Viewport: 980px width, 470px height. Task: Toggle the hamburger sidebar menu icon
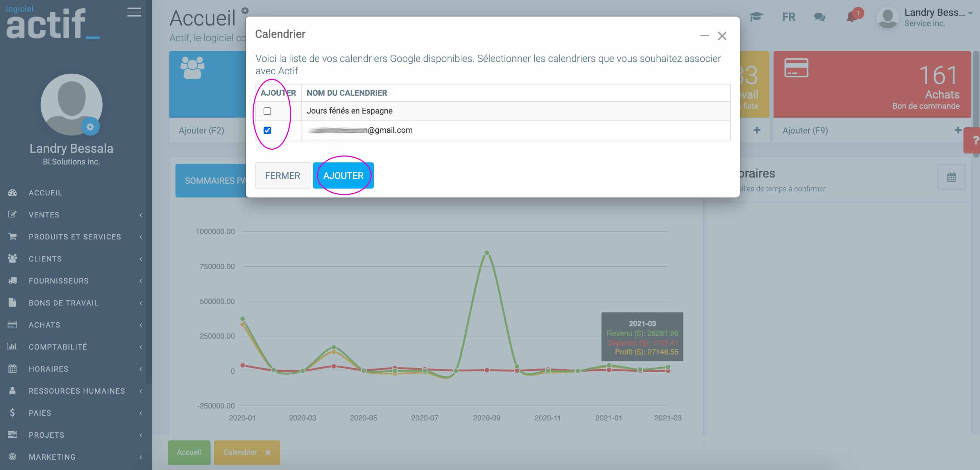[x=134, y=12]
